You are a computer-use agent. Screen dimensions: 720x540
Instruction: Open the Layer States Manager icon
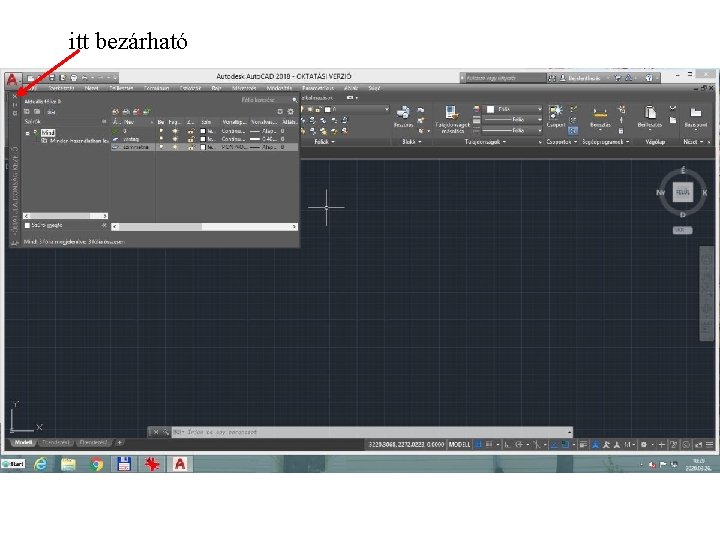pos(51,112)
